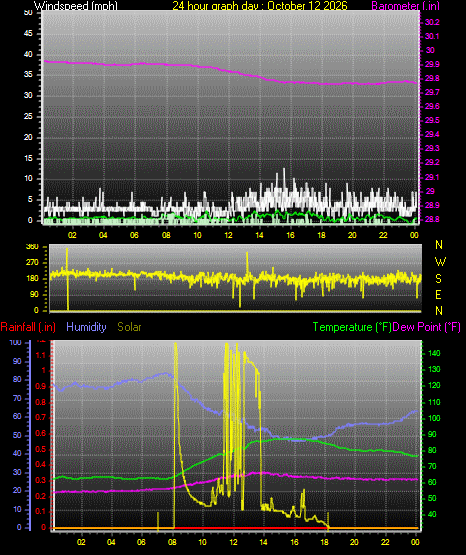The width and height of the screenshot is (466, 555).
Task: Click the 28.8 barometer scale value
Action: (x=432, y=219)
